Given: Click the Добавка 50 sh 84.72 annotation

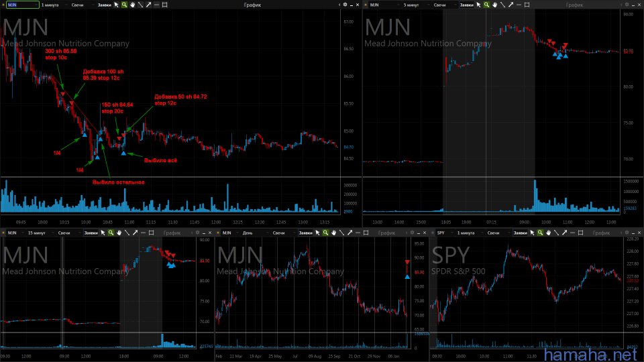Looking at the screenshot, I should coord(180,100).
